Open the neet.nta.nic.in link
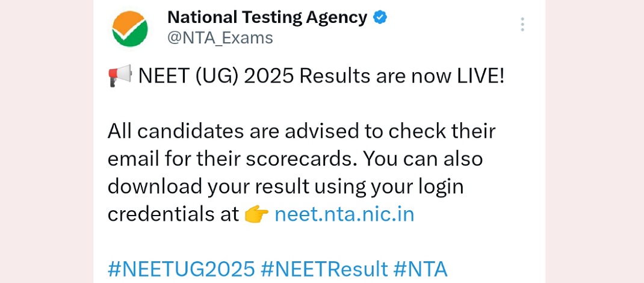Screen dimensions: 644x283 pyautogui.click(x=344, y=214)
